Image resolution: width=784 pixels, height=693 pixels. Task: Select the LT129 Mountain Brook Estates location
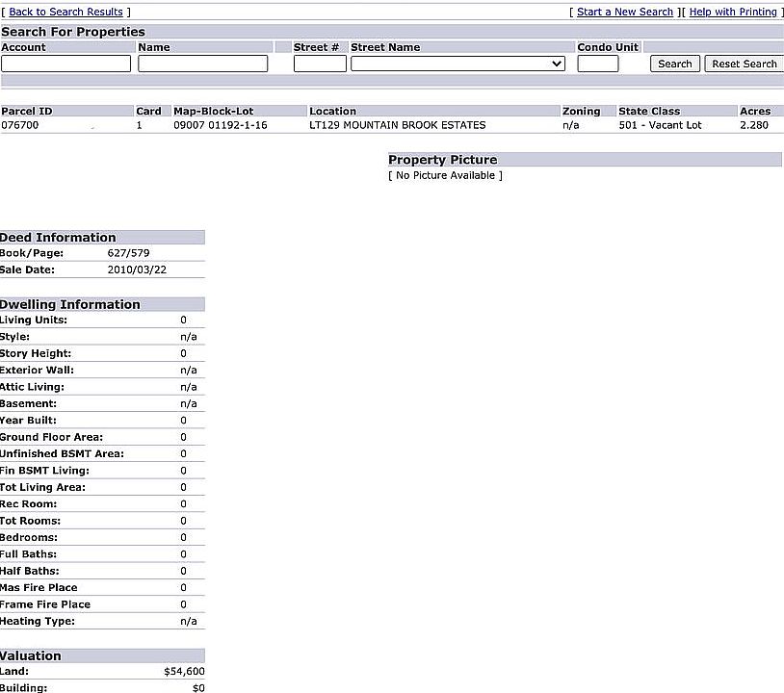click(398, 125)
